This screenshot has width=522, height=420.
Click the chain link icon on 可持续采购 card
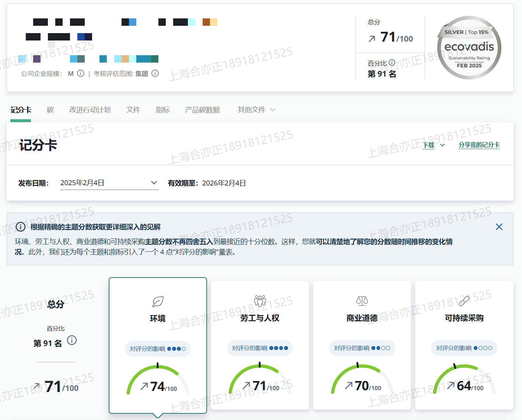point(464,301)
